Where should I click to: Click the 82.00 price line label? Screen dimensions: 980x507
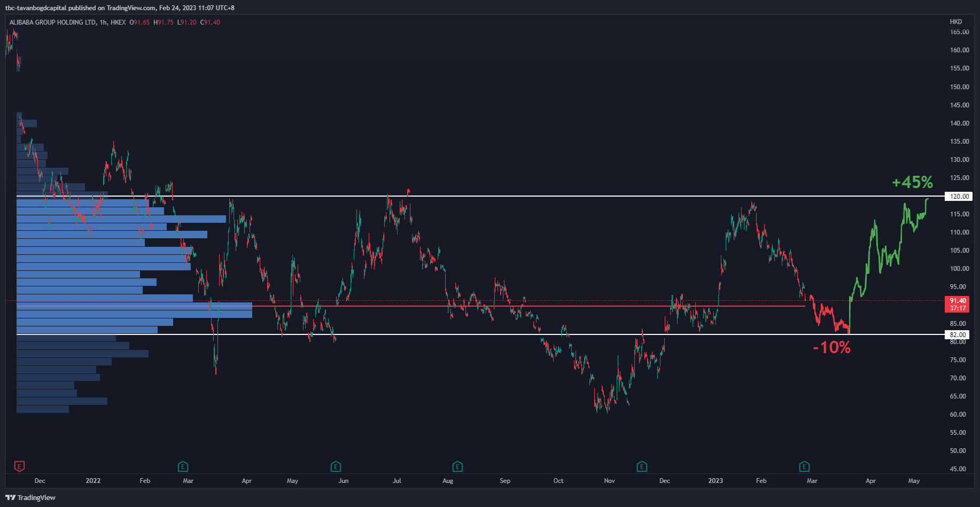pyautogui.click(x=958, y=334)
